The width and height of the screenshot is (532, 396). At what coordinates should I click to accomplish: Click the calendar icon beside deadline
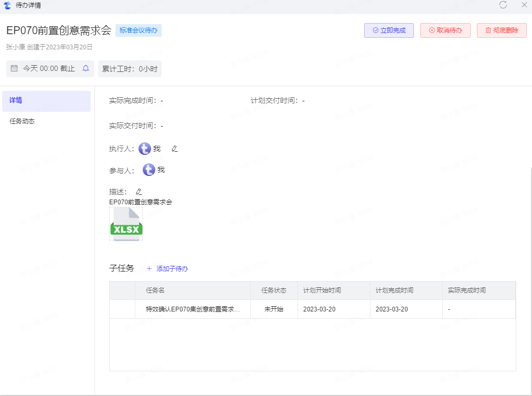[14, 68]
